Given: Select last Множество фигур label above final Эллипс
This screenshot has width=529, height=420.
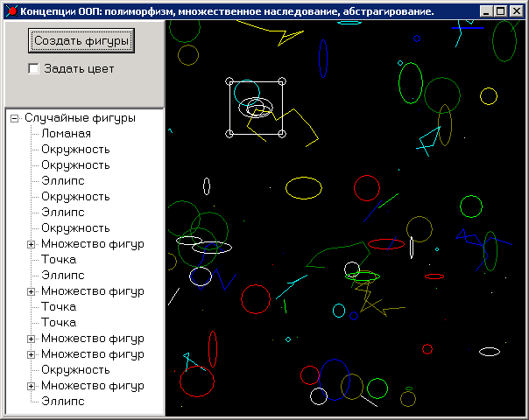Looking at the screenshot, I should click(93, 385).
